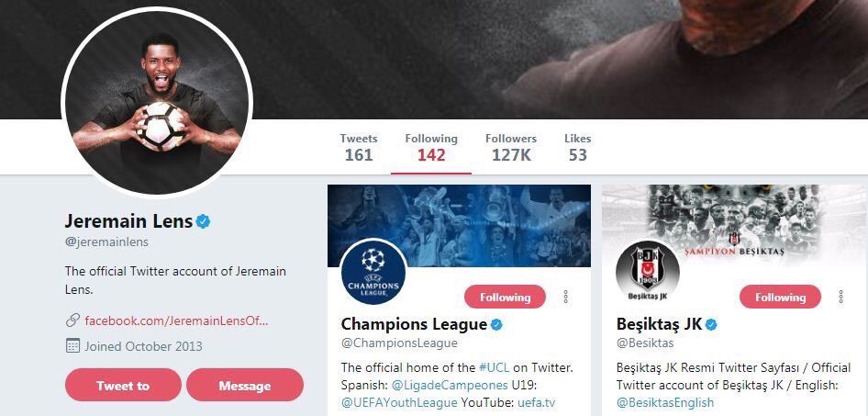Screen dimensions: 868x416
Task: Open more options on Champions League card
Action: coord(565,297)
